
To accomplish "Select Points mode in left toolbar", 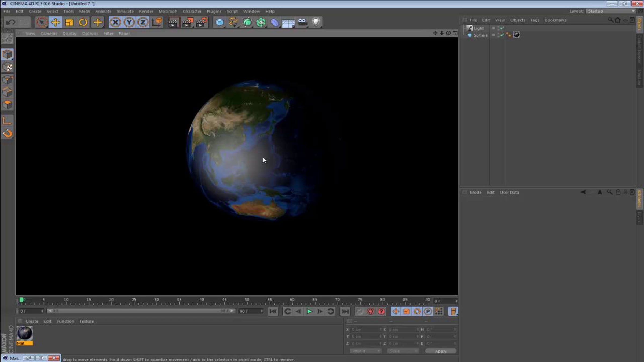I will (7, 80).
